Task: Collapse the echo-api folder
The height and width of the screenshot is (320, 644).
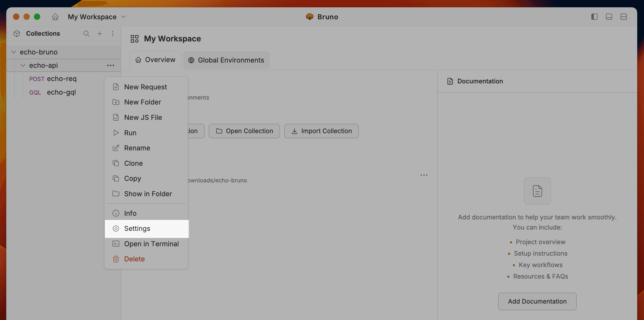Action: pos(23,65)
